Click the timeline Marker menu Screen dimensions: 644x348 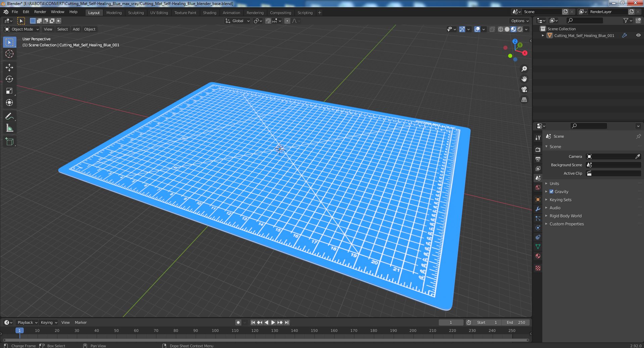point(81,322)
